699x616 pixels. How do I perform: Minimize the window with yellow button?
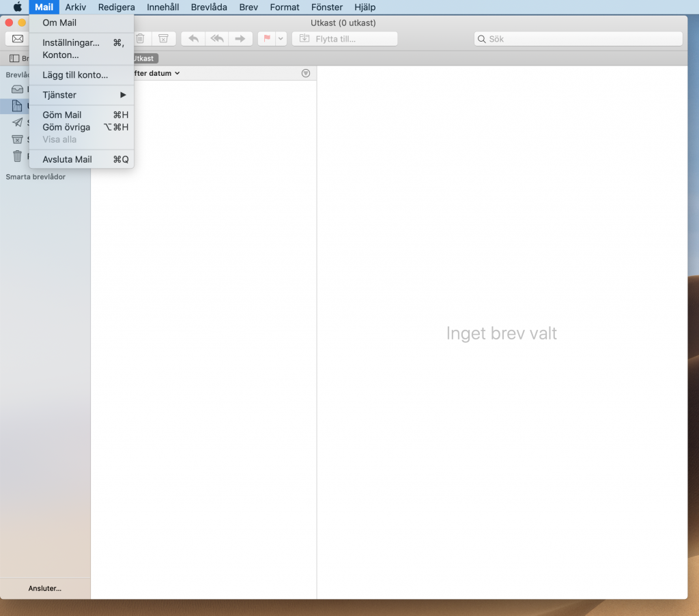pos(22,23)
